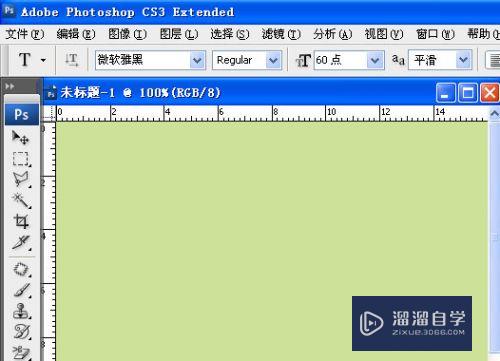The height and width of the screenshot is (361, 500).
Task: Click the document Ps icon beside 未标题-1
Action: tap(51, 93)
